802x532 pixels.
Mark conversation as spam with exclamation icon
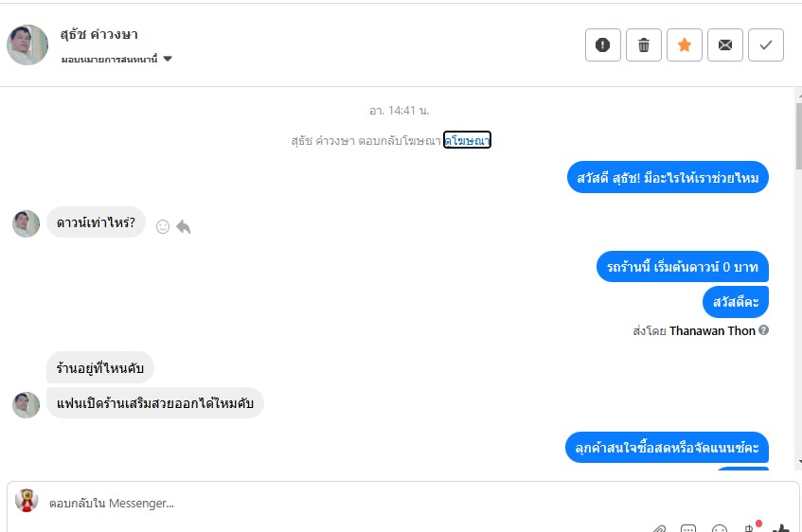602,45
